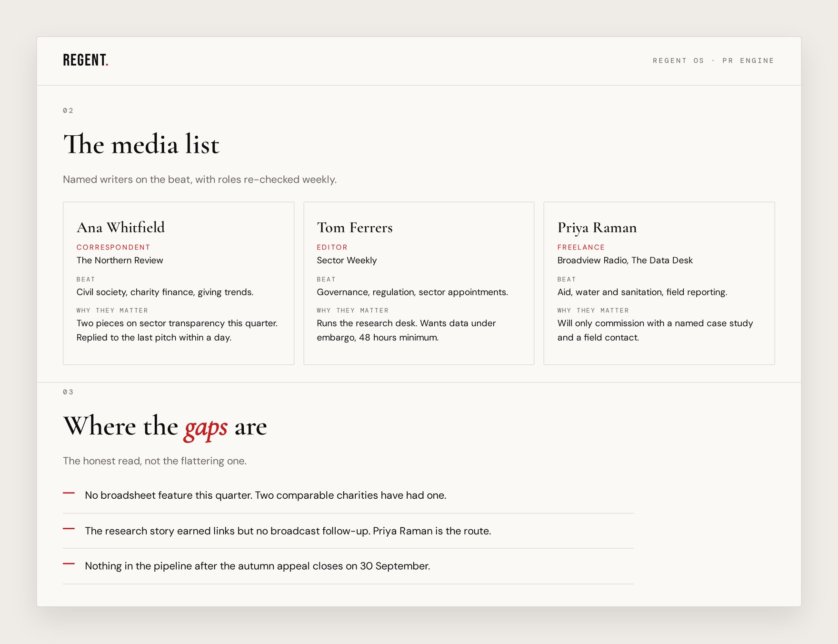This screenshot has width=838, height=644.
Task: Click the red dash beside 'Nothing in the pipeline'
Action: click(69, 564)
